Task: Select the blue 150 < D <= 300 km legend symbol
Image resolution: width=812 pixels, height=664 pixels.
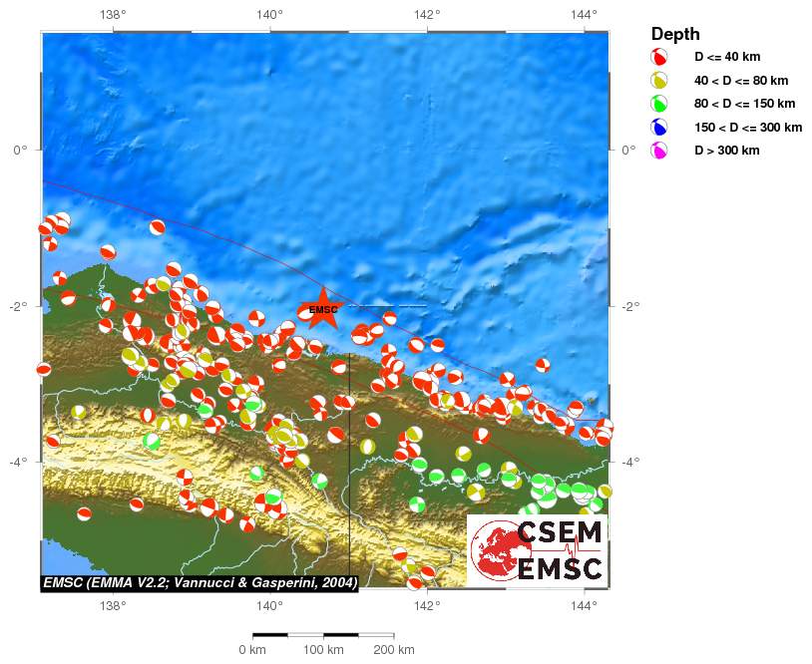Action: [658, 127]
